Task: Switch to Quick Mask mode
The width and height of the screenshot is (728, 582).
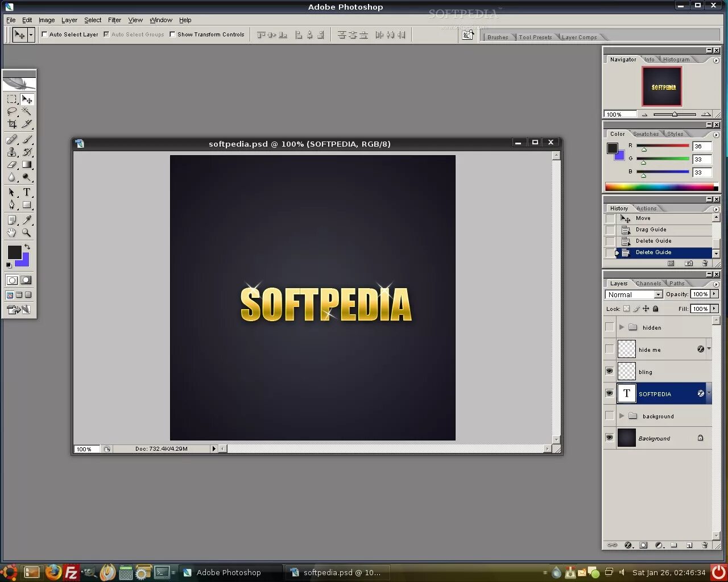Action: pos(26,280)
